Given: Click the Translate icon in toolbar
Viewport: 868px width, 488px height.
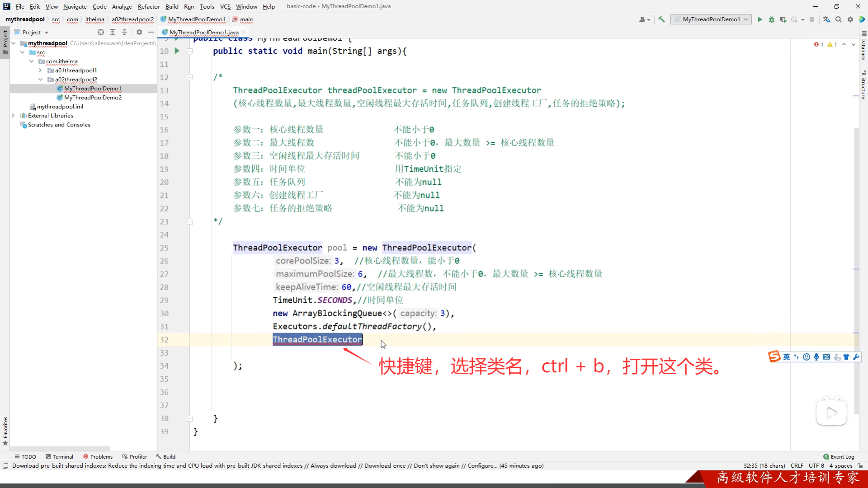Looking at the screenshot, I should click(x=827, y=19).
